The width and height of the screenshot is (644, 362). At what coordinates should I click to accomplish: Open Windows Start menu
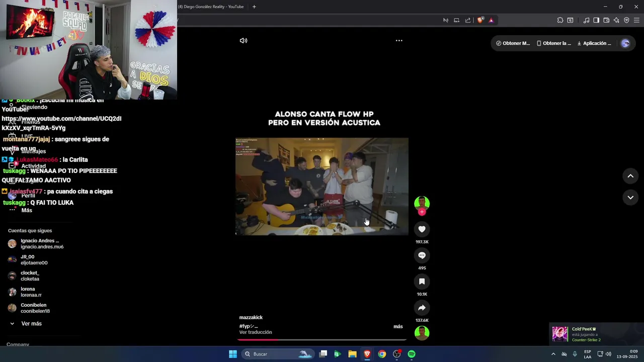[233, 354]
